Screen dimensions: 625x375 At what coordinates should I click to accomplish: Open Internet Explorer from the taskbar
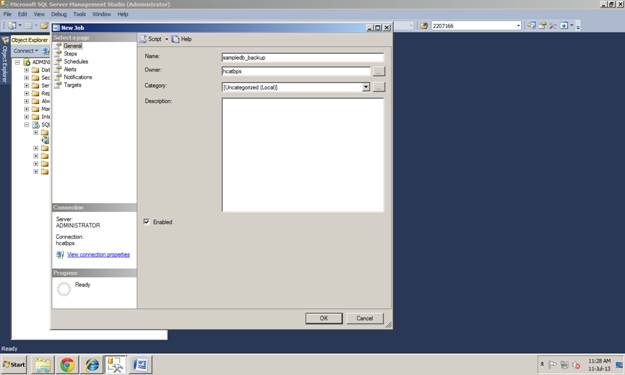click(92, 365)
